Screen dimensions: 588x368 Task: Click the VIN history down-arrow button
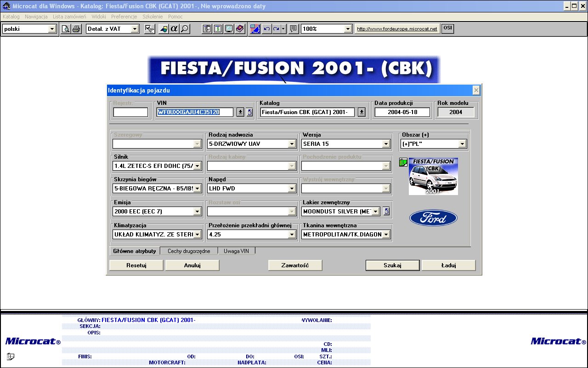[240, 112]
